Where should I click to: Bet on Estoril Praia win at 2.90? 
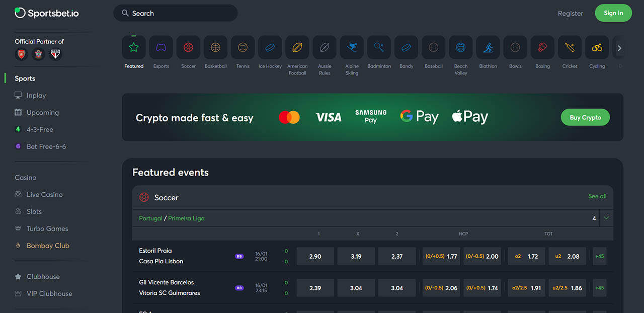(315, 256)
